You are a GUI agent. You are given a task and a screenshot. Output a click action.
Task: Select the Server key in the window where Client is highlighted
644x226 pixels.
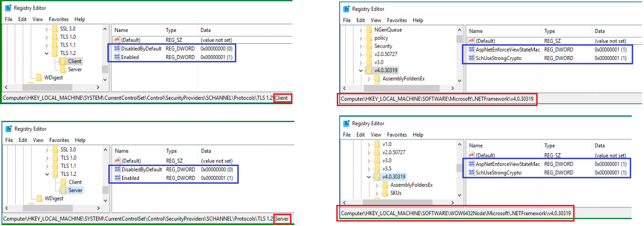pos(75,69)
